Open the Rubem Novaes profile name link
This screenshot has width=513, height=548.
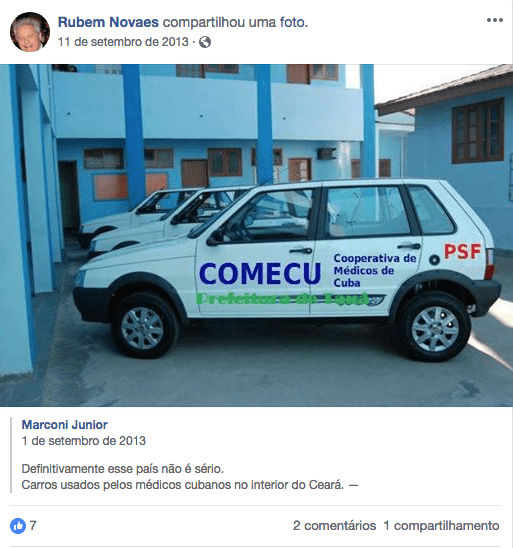pyautogui.click(x=108, y=22)
